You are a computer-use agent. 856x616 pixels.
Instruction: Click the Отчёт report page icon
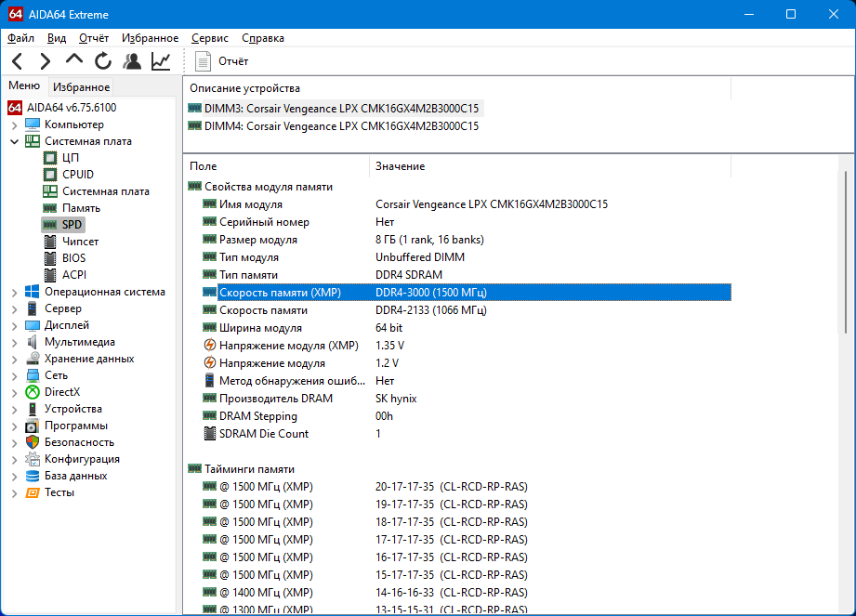coord(204,61)
